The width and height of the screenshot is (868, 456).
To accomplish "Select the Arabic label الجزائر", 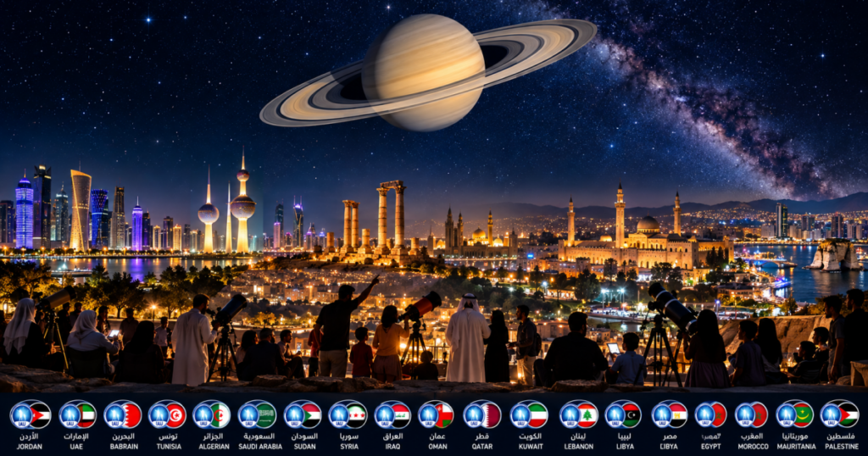I will (213, 437).
